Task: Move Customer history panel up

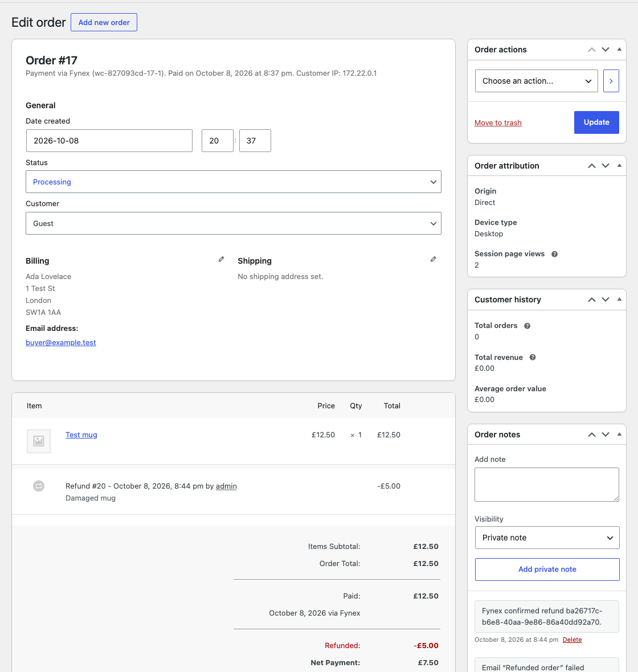Action: coord(592,300)
